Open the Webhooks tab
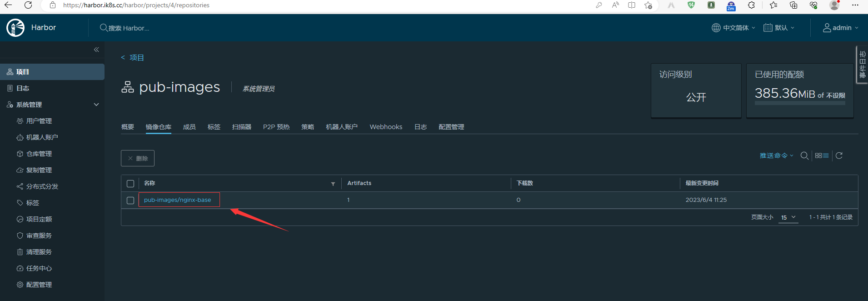Viewport: 868px width, 301px height. (386, 127)
